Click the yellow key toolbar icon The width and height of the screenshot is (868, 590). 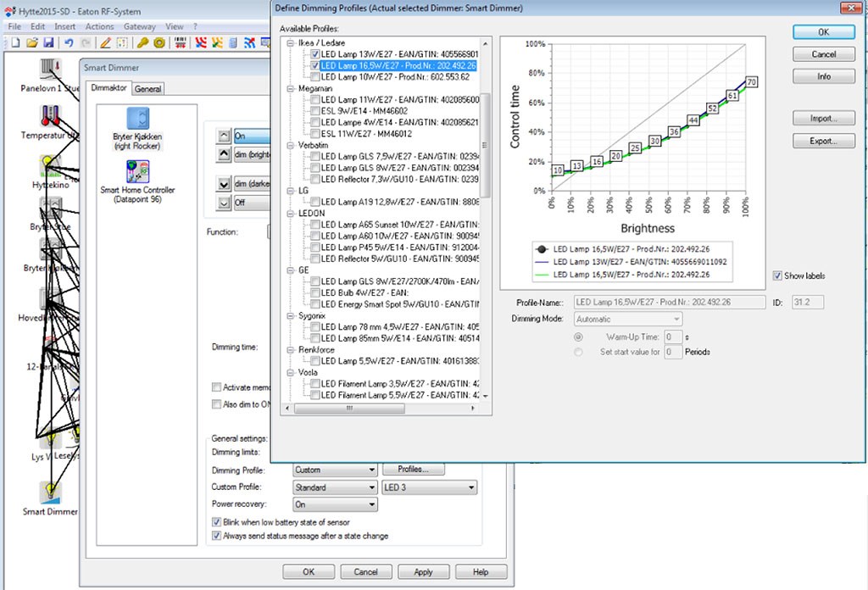point(144,43)
